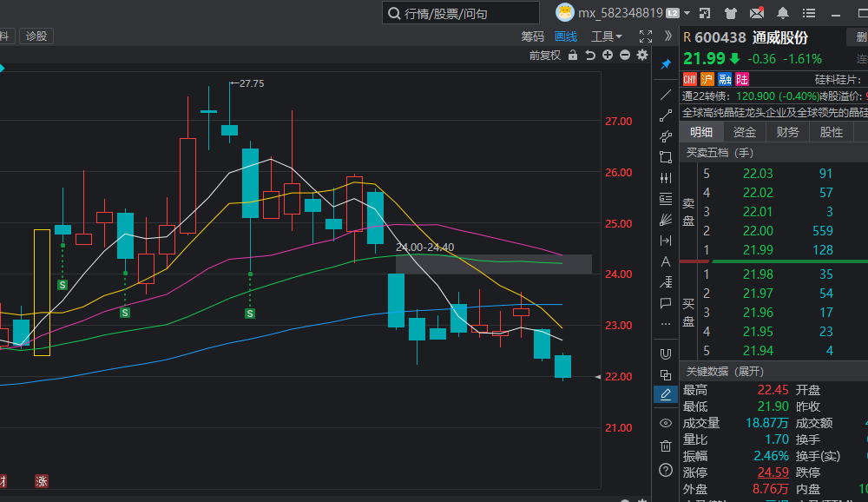
Task: Open more drawing tools ellipsis
Action: pyautogui.click(x=666, y=324)
